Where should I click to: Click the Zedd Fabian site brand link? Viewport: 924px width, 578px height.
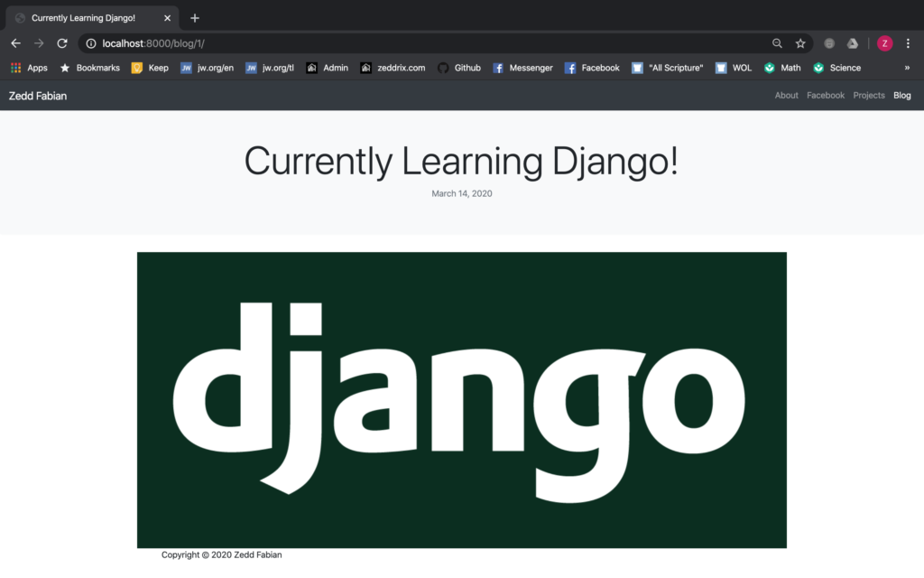38,96
